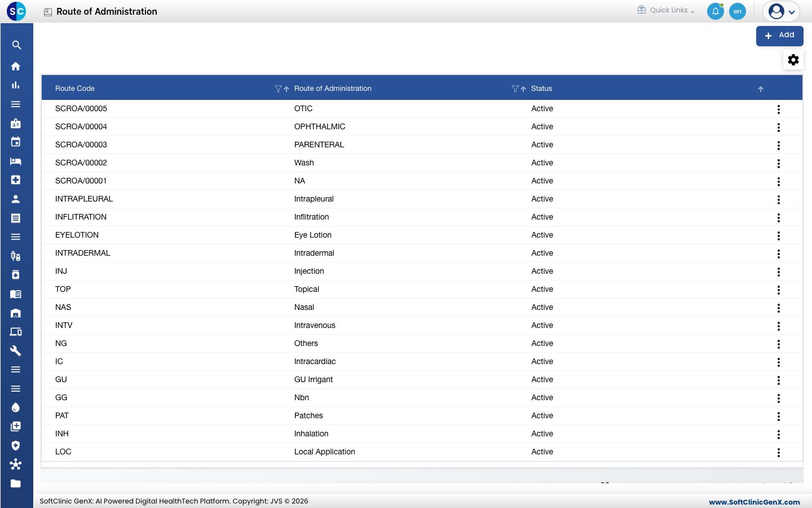Select the 'INTRAPLEURAL' code cell
812x508 pixels.
pyautogui.click(x=84, y=199)
